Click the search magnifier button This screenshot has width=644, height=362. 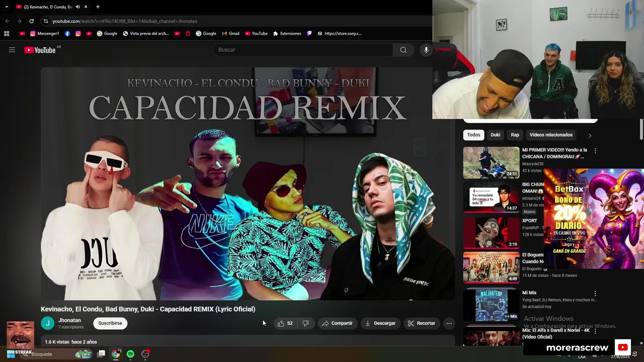(404, 50)
